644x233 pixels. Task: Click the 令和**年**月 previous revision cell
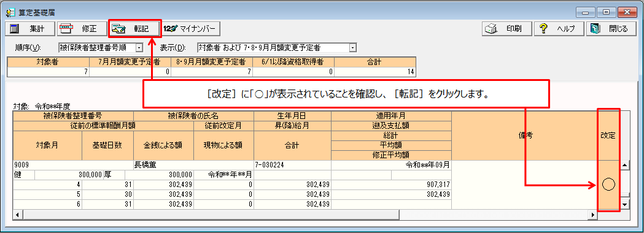click(224, 175)
